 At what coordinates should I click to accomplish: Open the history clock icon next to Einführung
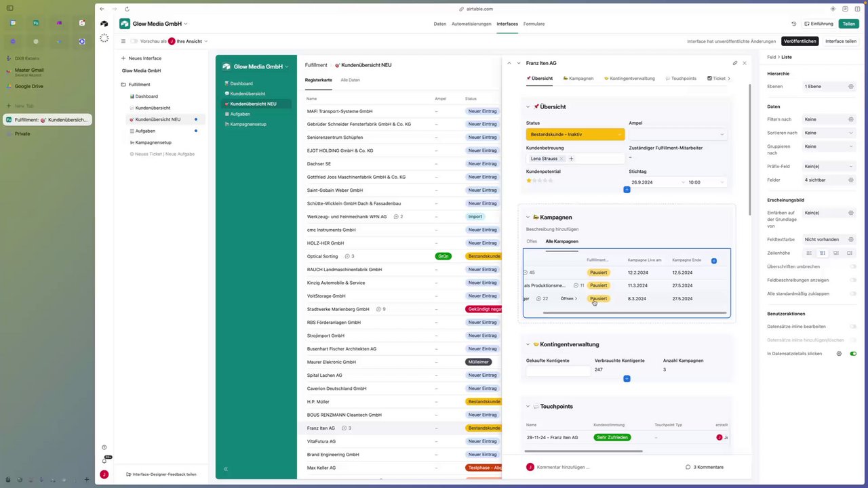[793, 24]
